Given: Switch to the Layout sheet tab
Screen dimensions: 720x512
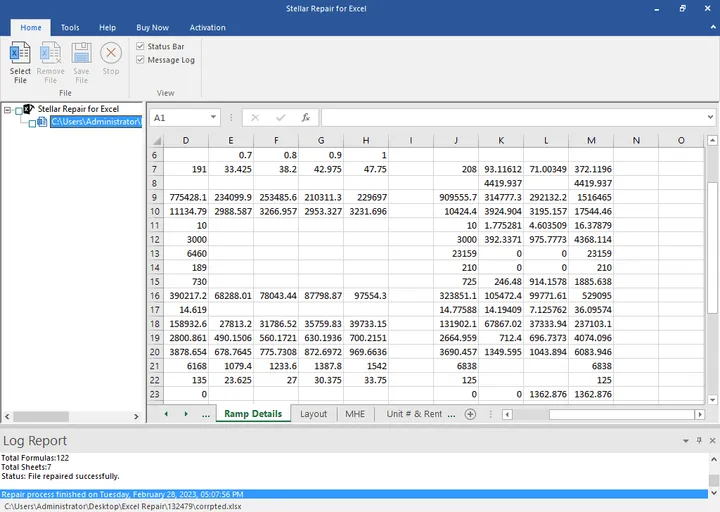Looking at the screenshot, I should 314,414.
